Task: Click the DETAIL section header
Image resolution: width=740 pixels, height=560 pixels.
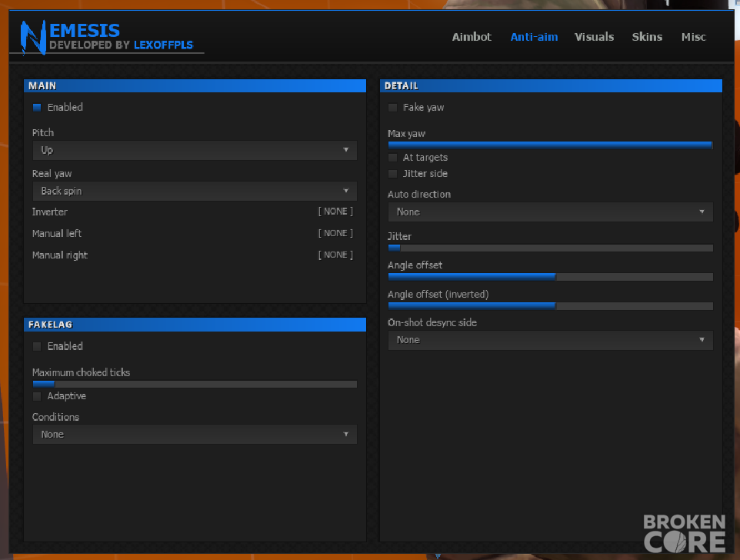Action: coord(551,86)
